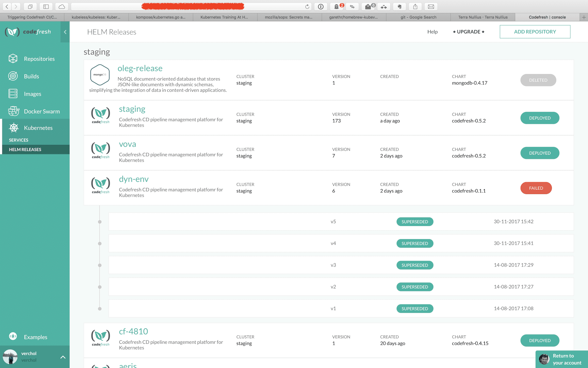Click DEPLOYED badge on vova release
588x368 pixels.
540,153
